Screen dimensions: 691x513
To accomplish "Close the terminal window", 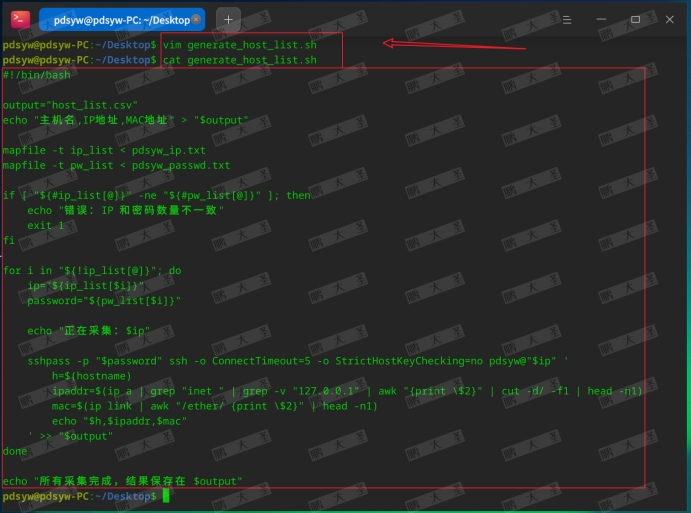I will pos(669,19).
